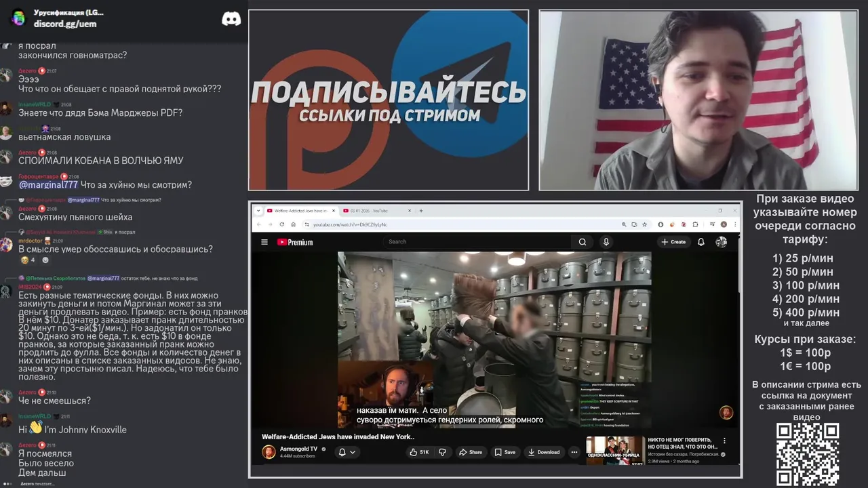
Task: Open the browser zoom magnifier icon
Action: tap(624, 224)
